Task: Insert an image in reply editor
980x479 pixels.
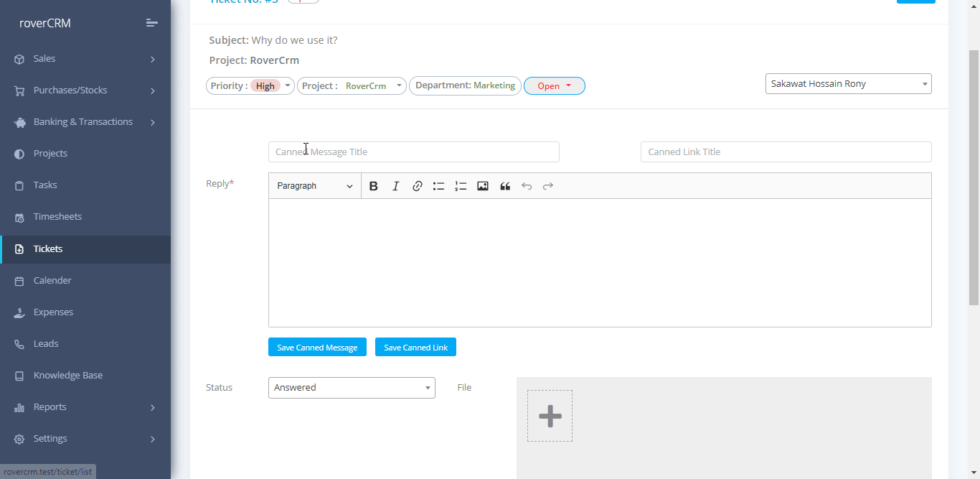Action: pos(483,186)
